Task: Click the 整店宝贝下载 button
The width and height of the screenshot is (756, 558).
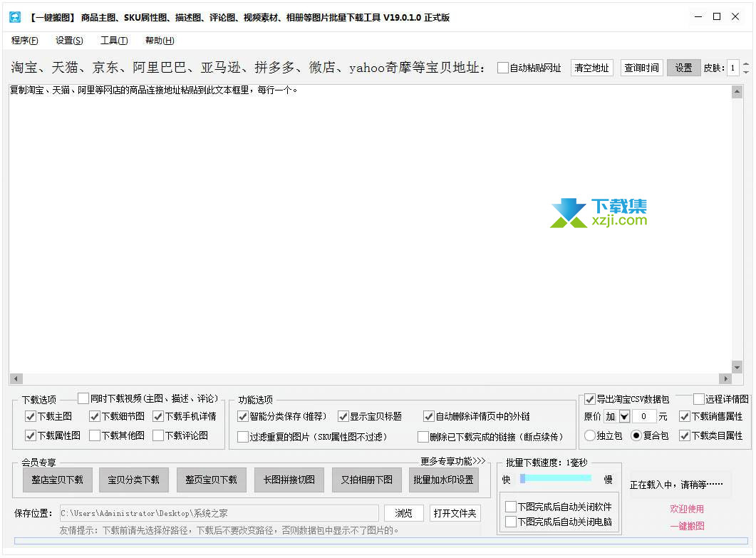Action: pos(58,480)
